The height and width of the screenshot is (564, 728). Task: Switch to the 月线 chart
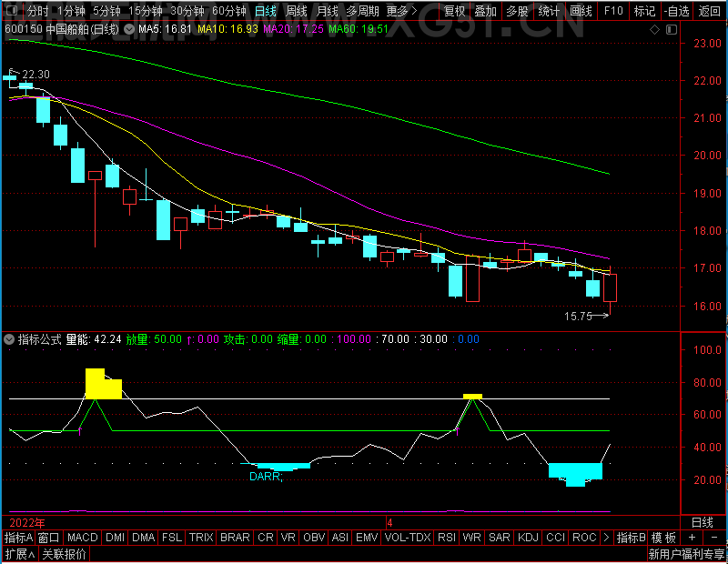tap(327, 11)
